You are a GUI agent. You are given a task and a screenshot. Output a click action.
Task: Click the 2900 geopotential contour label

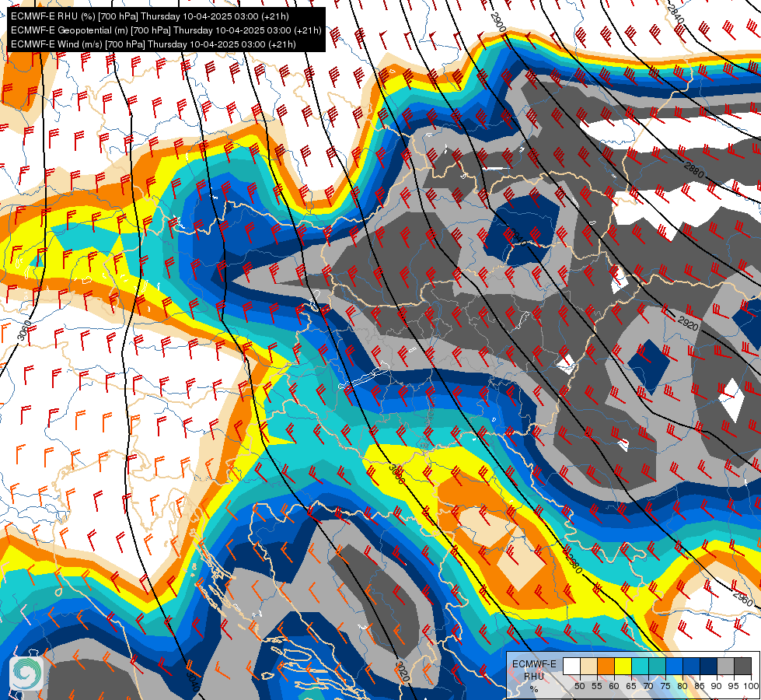[498, 22]
